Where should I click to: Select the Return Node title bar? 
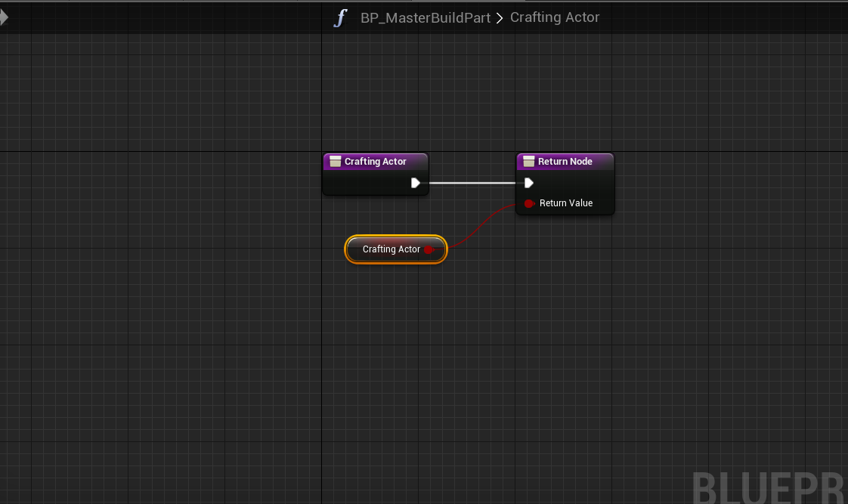[x=565, y=161]
